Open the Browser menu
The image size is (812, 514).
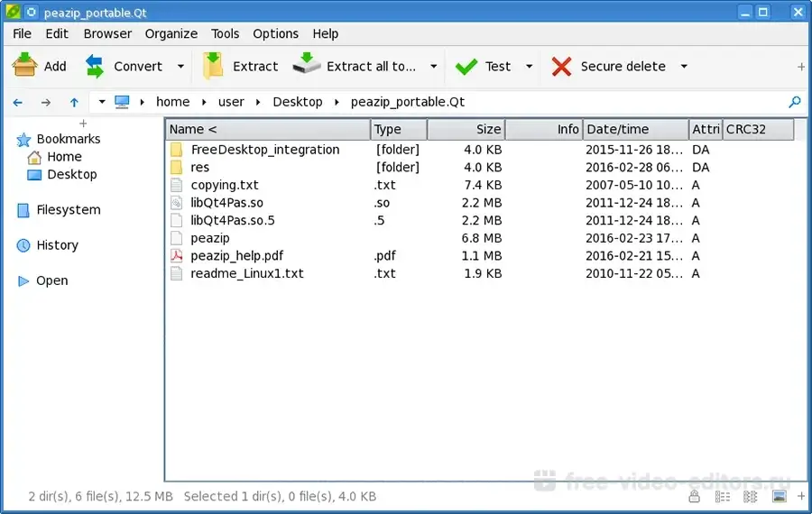[107, 33]
